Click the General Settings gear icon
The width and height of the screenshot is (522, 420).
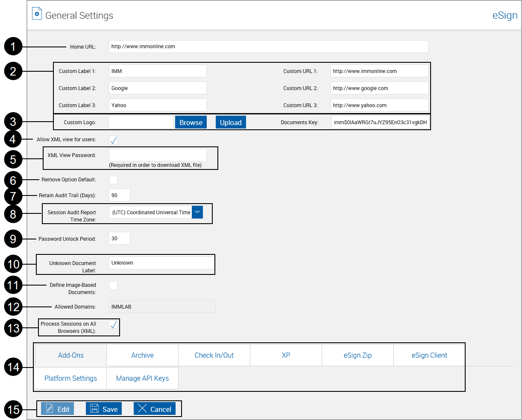click(x=37, y=13)
